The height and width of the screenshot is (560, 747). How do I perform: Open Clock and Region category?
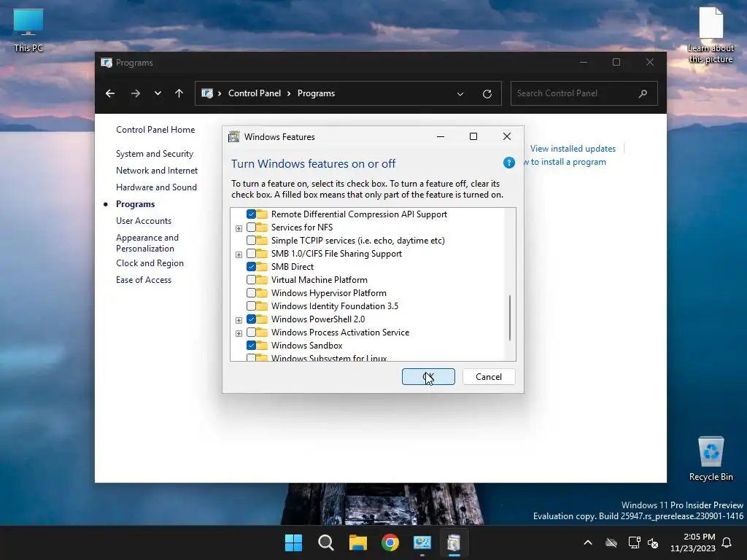pos(150,263)
